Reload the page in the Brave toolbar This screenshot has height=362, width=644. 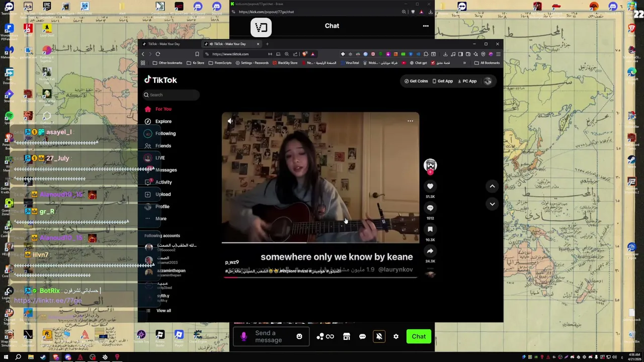[x=158, y=54]
